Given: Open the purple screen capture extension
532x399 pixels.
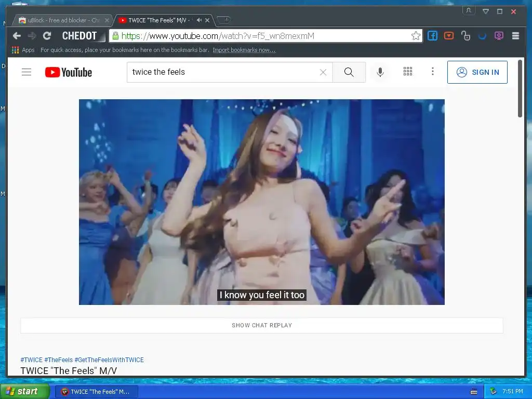Looking at the screenshot, I should coord(499,36).
